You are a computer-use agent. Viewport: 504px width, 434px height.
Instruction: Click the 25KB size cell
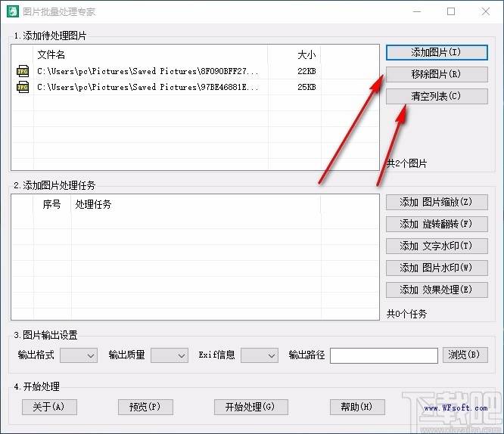(306, 87)
